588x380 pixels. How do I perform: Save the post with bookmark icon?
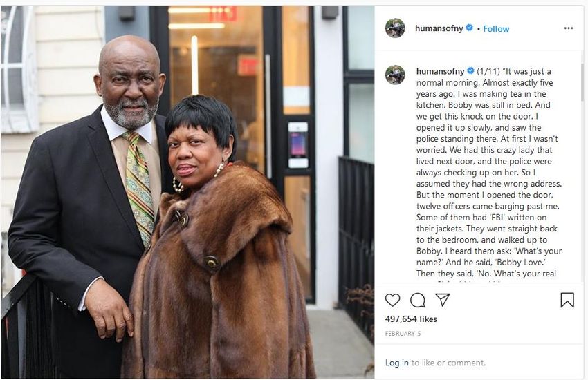point(567,300)
